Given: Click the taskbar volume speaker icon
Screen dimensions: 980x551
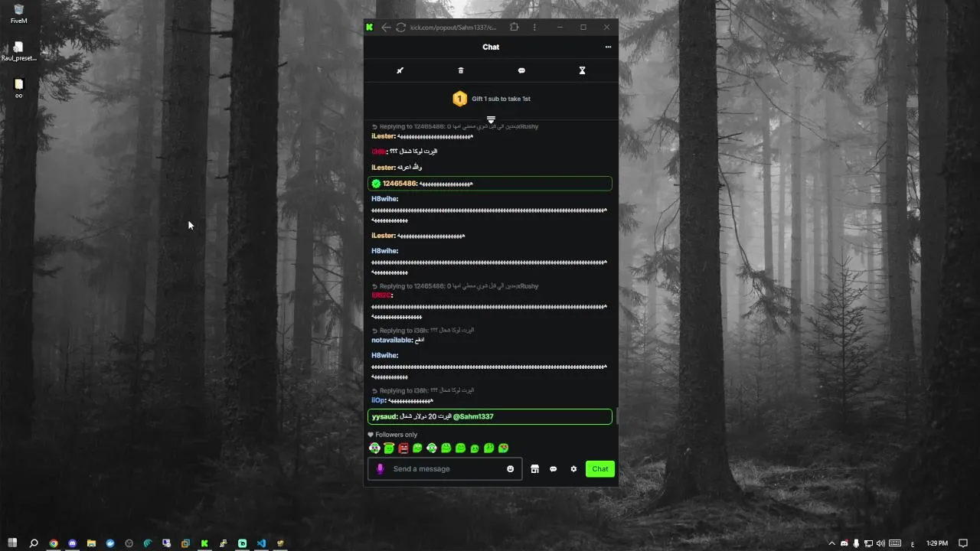Looking at the screenshot, I should 880,543.
